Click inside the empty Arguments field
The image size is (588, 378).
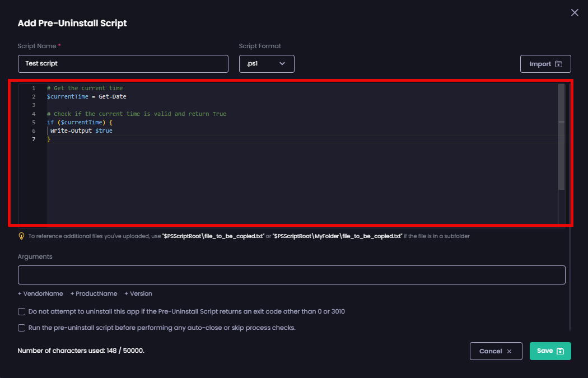click(291, 274)
